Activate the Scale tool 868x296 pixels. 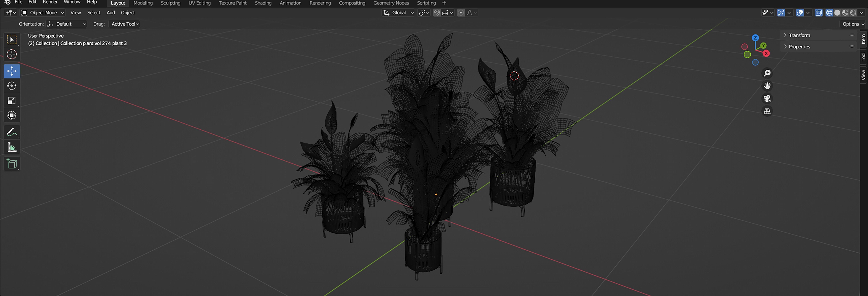coord(12,101)
